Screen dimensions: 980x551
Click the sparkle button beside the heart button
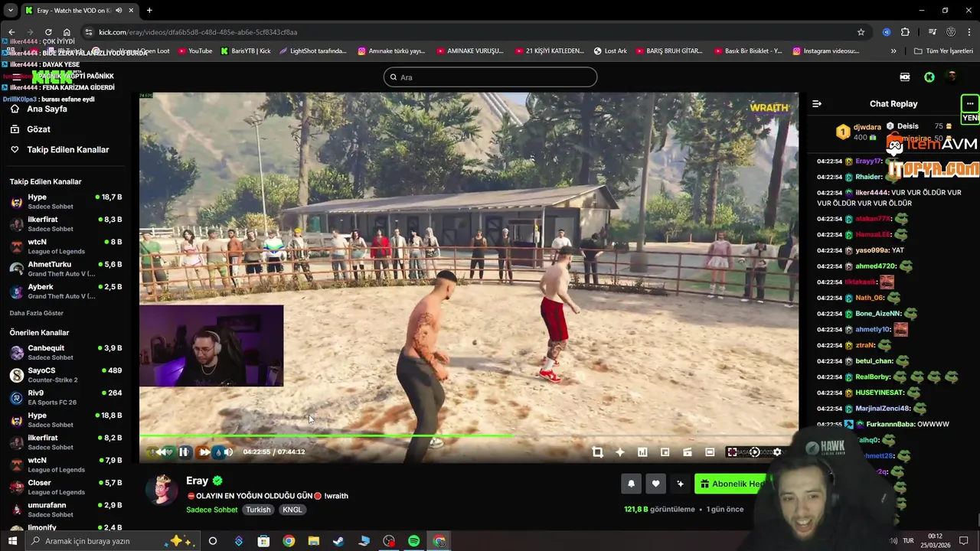[x=680, y=484]
